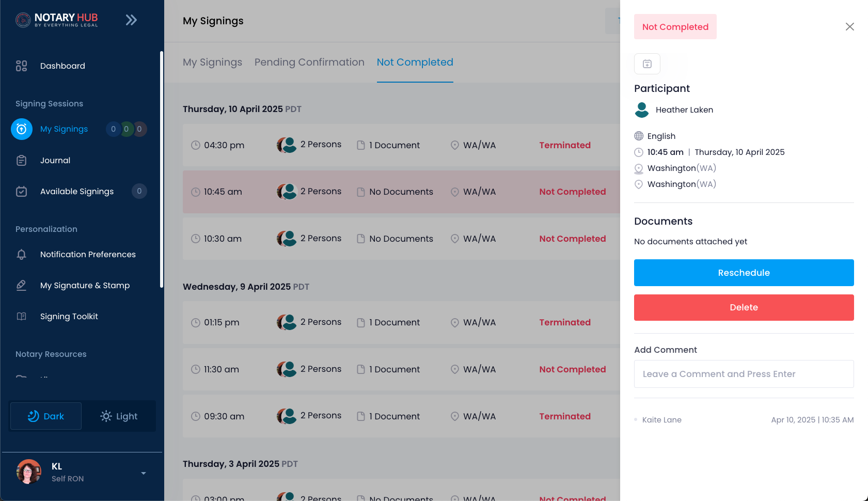This screenshot has height=501, width=868.
Task: Click the My Signings sidebar clock icon
Action: [22, 129]
